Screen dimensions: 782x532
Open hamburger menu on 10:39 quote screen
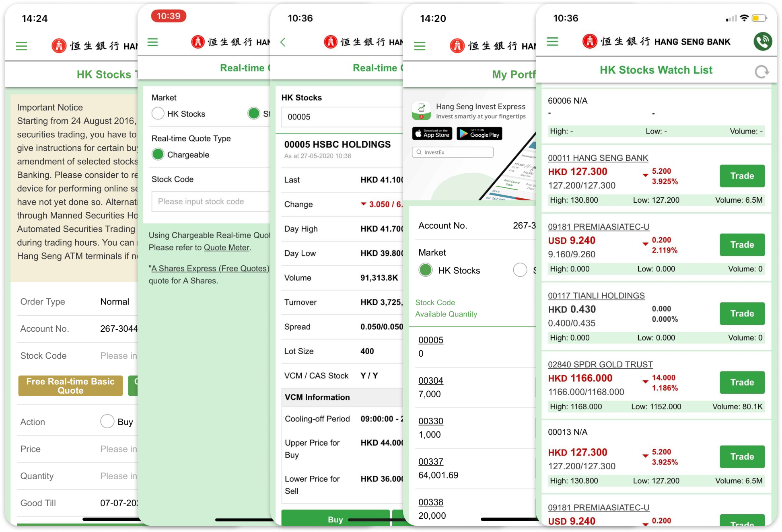(153, 42)
